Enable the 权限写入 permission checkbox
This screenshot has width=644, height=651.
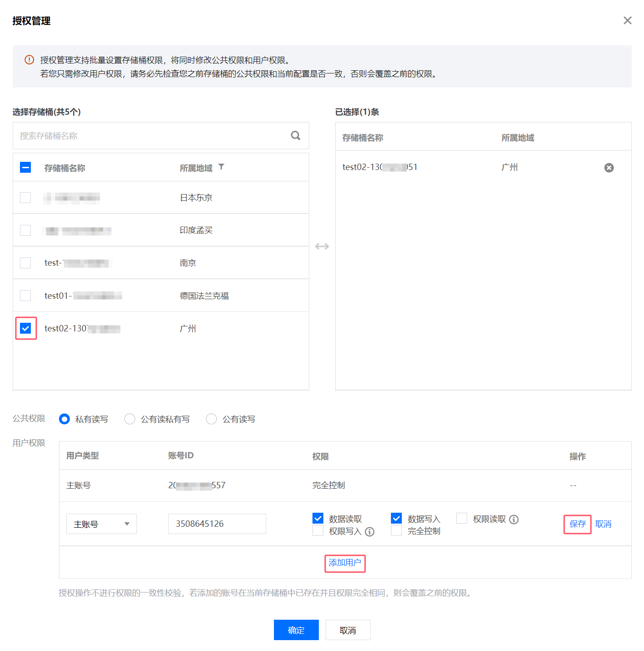(318, 530)
